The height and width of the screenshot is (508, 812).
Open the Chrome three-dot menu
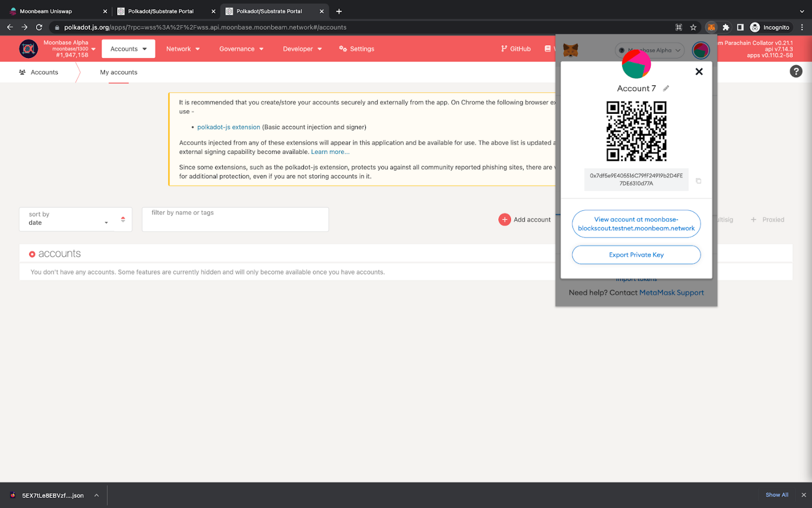(802, 27)
